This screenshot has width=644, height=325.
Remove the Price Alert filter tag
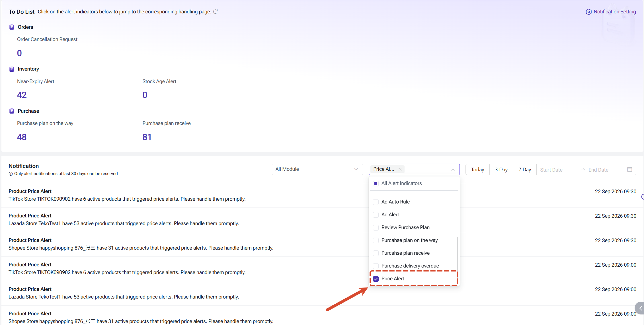[x=400, y=169]
